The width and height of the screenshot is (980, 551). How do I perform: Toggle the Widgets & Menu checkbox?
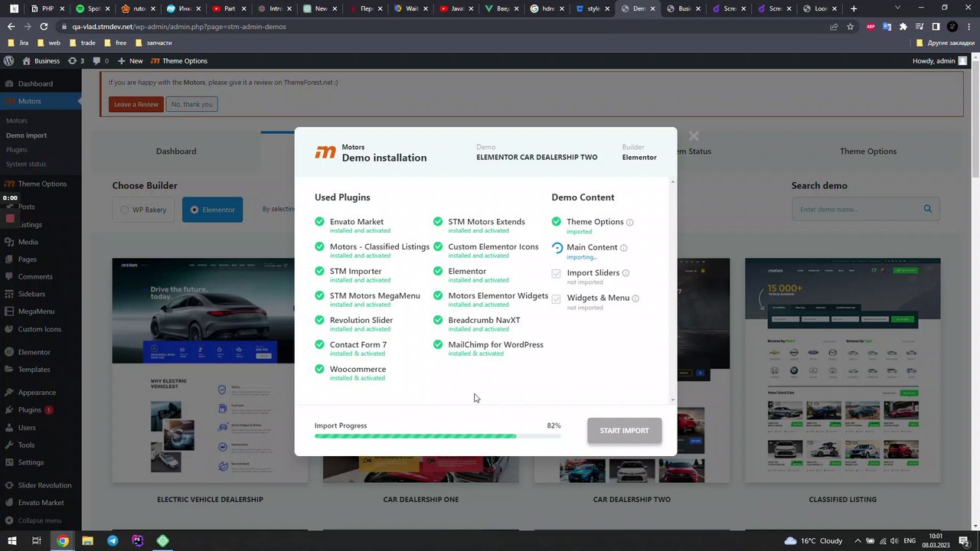pyautogui.click(x=557, y=298)
